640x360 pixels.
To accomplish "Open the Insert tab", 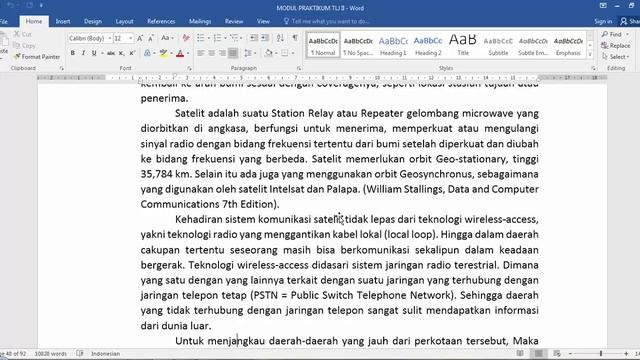I will (63, 21).
